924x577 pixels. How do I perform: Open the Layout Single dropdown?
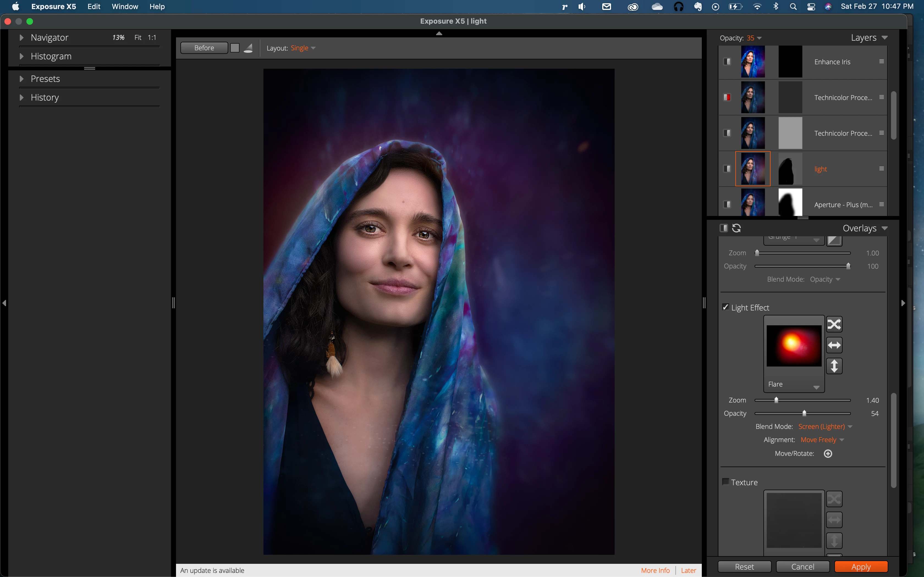(x=303, y=48)
